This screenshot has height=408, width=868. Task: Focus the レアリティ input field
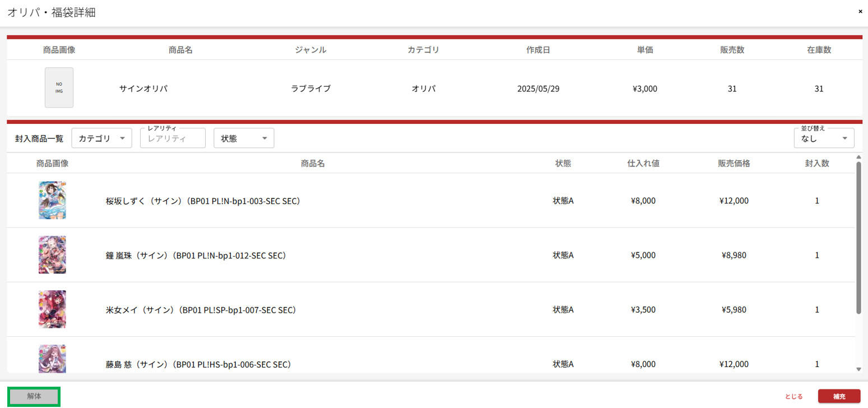click(173, 138)
